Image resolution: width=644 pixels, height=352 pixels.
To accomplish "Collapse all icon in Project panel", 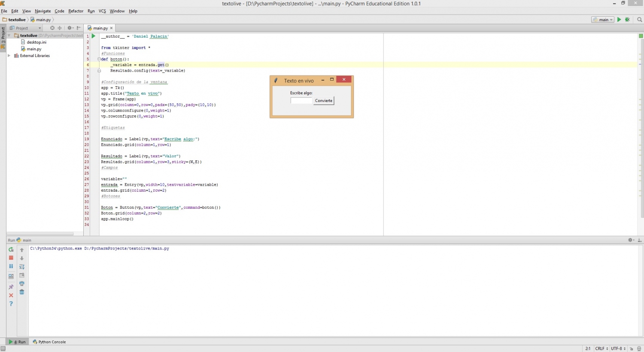I will coord(60,28).
